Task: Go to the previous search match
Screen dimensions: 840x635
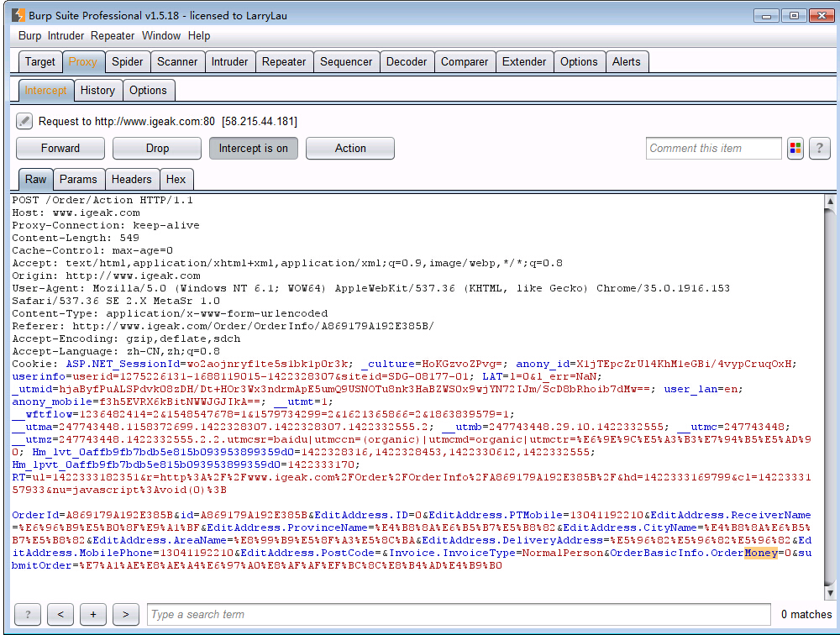Action: (60, 614)
